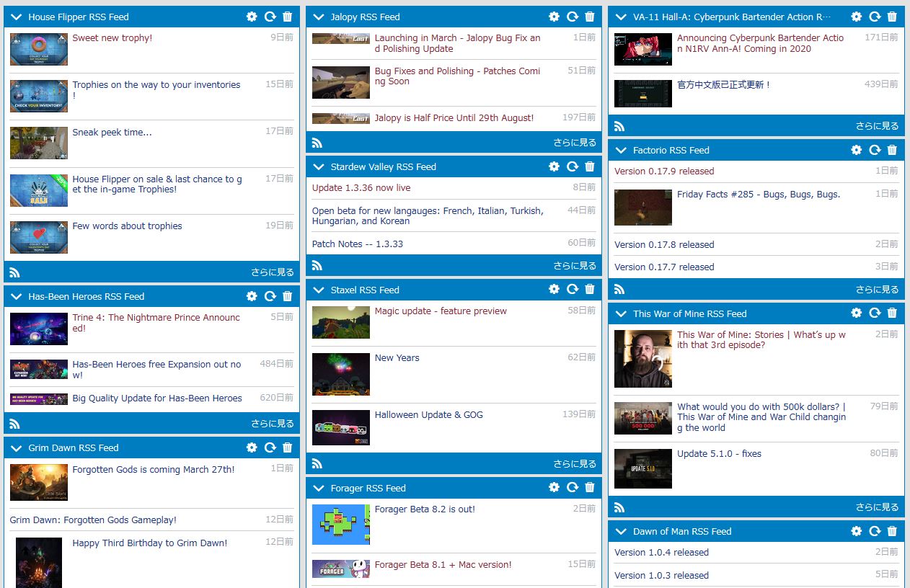
Task: Collapse the Stardew Valley RSS Feed panel
Action: click(x=319, y=166)
